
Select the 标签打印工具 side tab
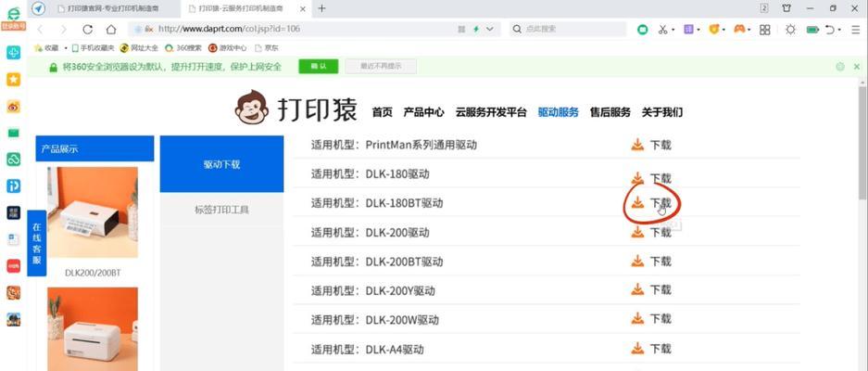point(221,210)
